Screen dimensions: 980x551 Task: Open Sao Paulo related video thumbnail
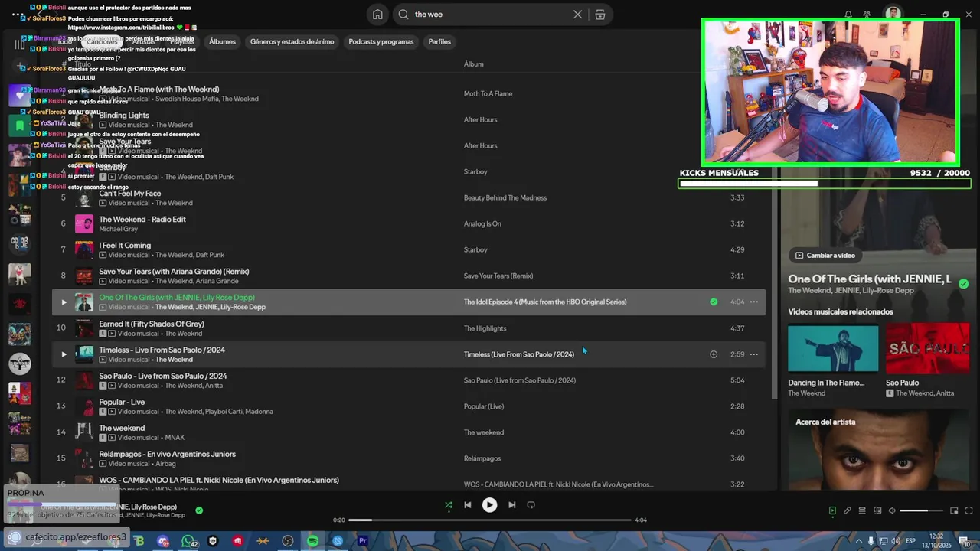coord(927,349)
